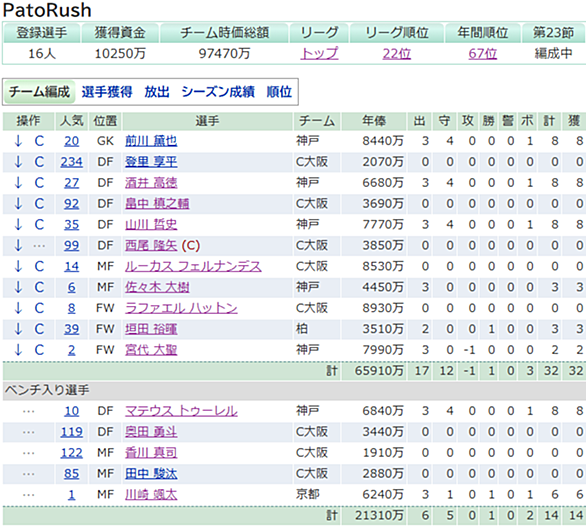Open the 22位 league rank link
This screenshot has height=527, width=586.
(x=397, y=54)
